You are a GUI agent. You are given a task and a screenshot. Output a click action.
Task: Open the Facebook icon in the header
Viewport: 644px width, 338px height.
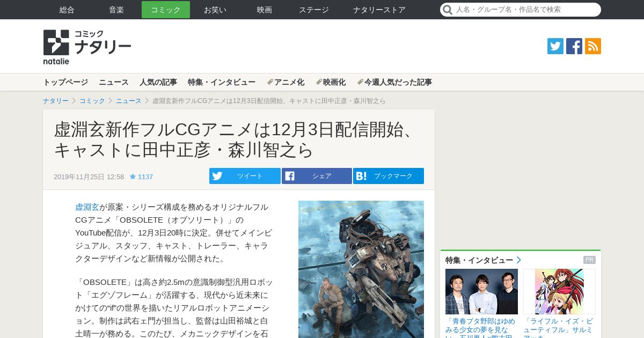click(574, 46)
